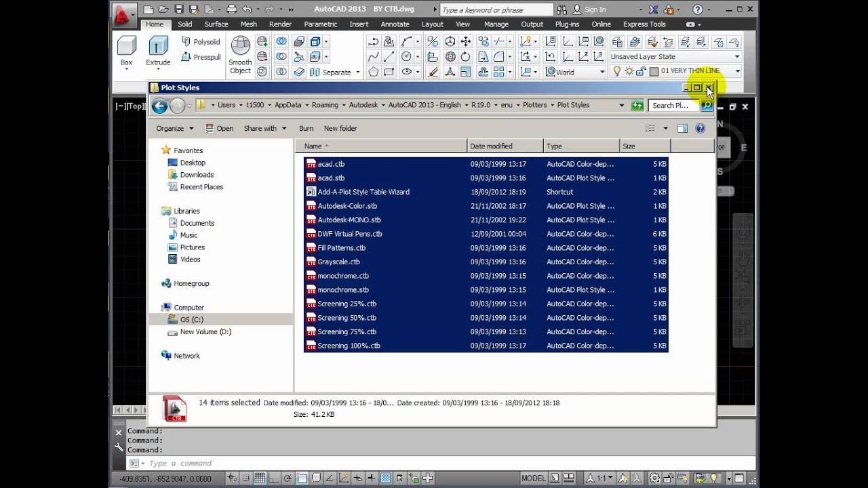Select the Spline draw tool
Image resolution: width=868 pixels, height=488 pixels.
[373, 57]
